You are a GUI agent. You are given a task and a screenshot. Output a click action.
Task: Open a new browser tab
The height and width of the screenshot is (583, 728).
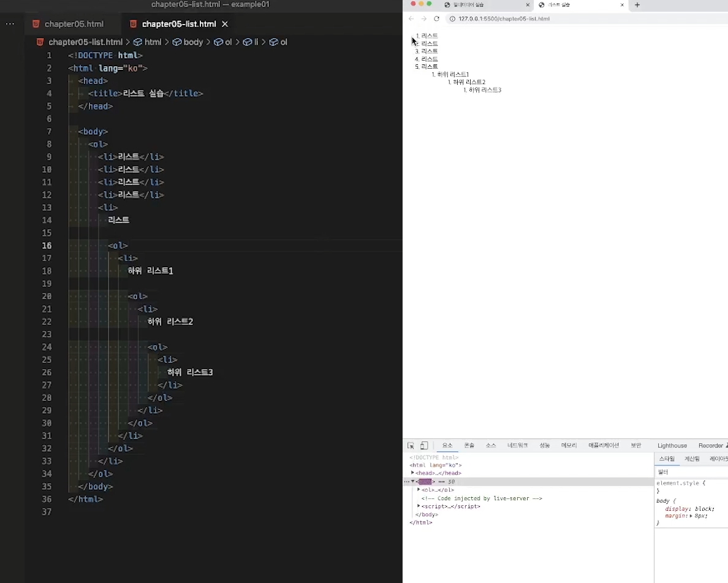(637, 5)
